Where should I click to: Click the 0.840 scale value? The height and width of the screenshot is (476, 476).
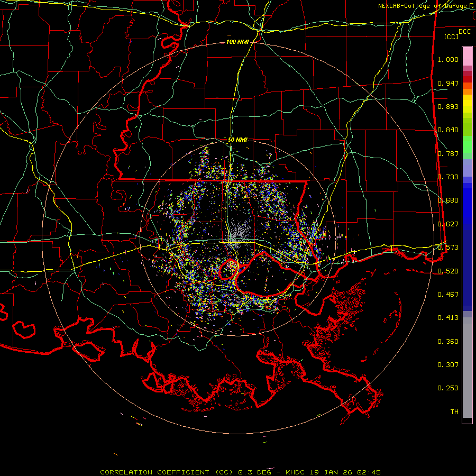[448, 130]
